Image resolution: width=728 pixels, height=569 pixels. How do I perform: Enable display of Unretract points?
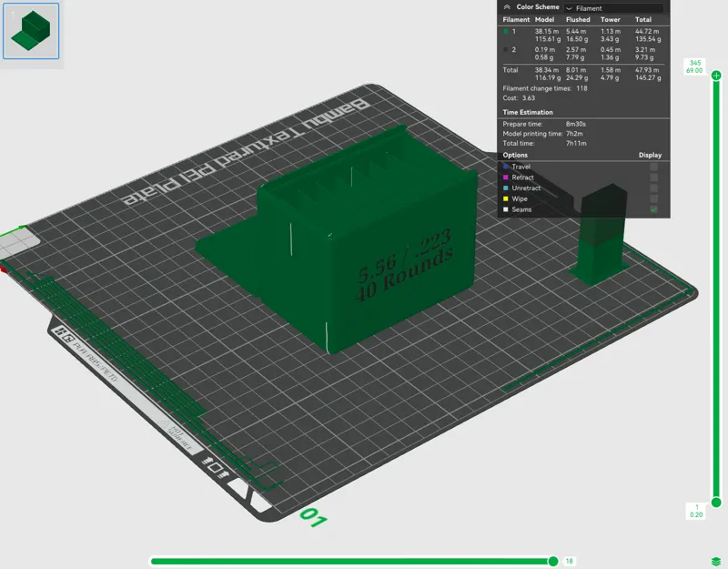(653, 188)
